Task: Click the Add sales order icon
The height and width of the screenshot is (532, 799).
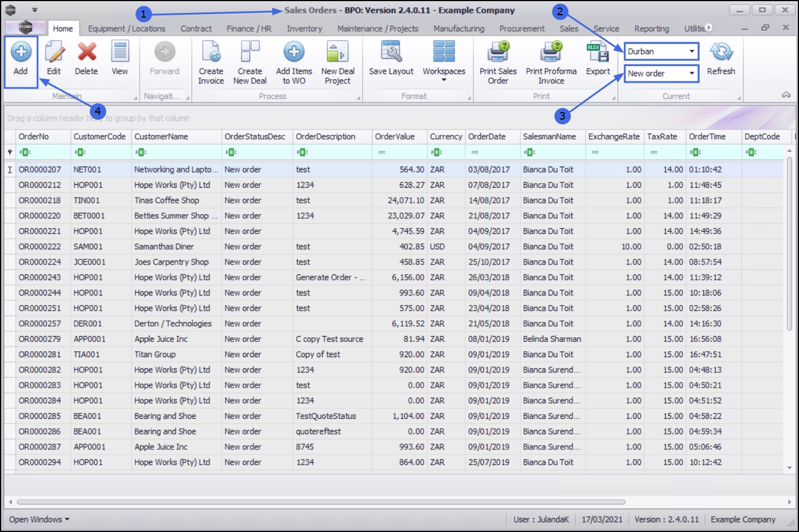Action: tap(21, 52)
